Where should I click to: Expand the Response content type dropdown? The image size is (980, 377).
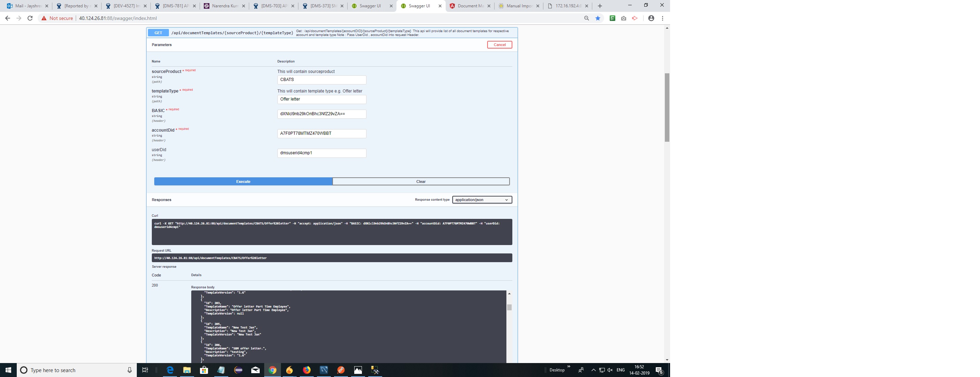482,200
